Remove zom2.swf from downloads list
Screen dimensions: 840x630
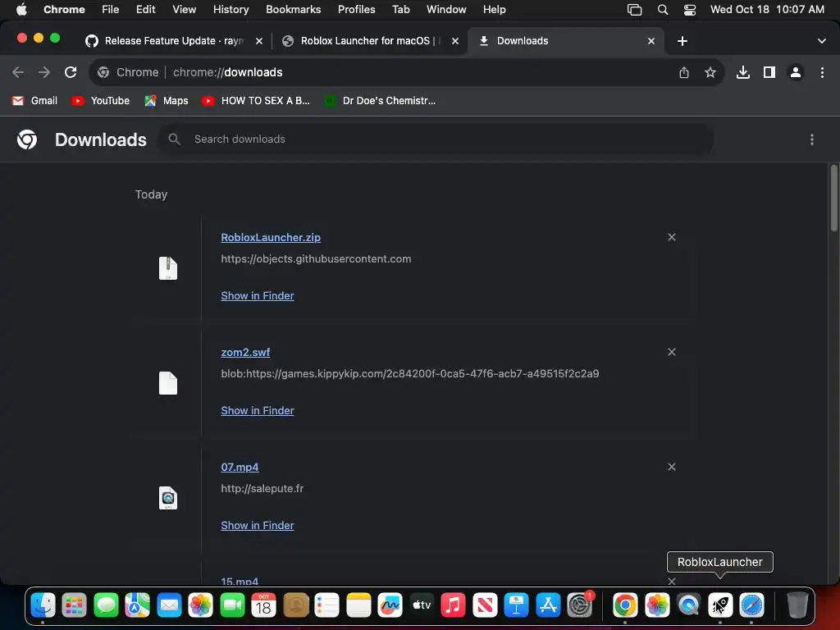pyautogui.click(x=671, y=352)
